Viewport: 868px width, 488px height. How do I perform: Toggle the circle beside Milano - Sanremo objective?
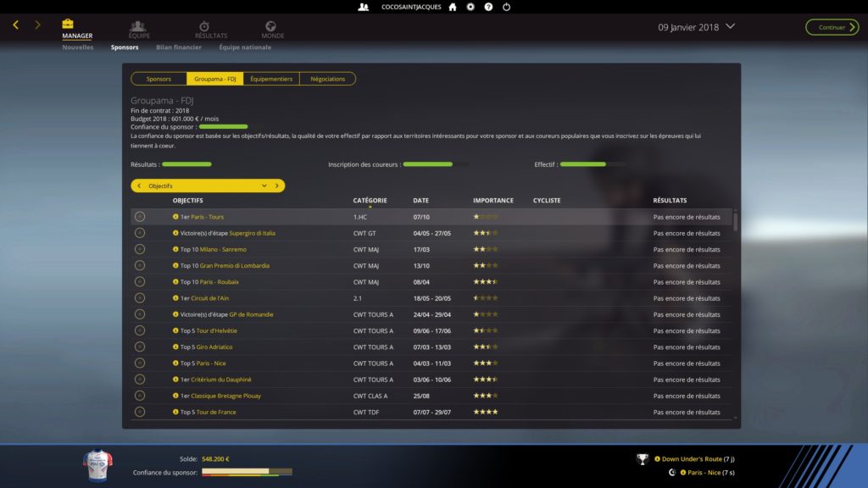(140, 249)
